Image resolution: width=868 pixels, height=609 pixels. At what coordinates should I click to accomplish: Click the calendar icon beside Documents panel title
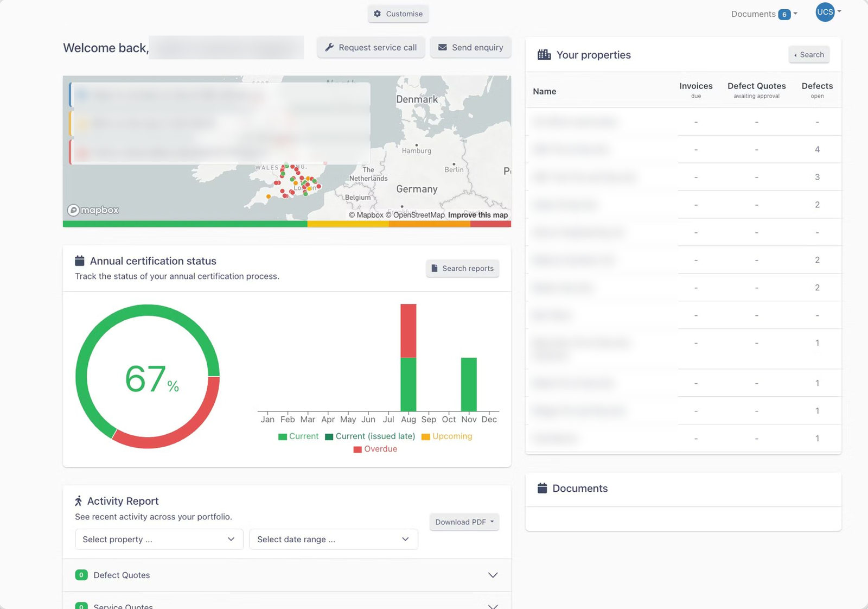(x=542, y=489)
